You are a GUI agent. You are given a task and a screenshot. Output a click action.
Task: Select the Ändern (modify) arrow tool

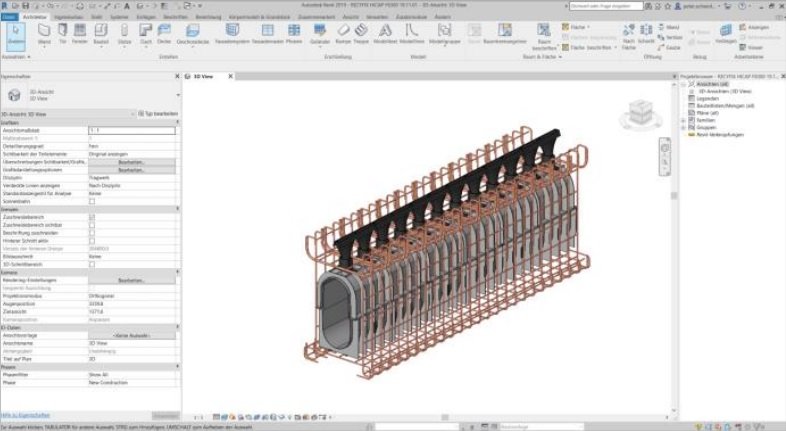(x=16, y=36)
